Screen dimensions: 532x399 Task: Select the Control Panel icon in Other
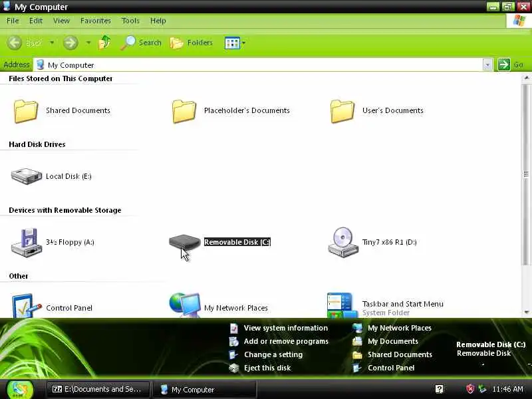[26, 306]
